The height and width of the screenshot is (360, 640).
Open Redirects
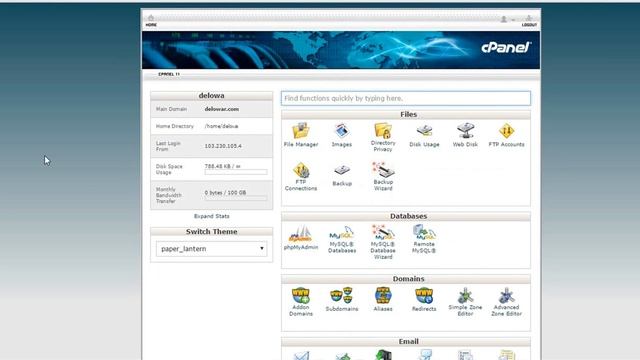424,300
